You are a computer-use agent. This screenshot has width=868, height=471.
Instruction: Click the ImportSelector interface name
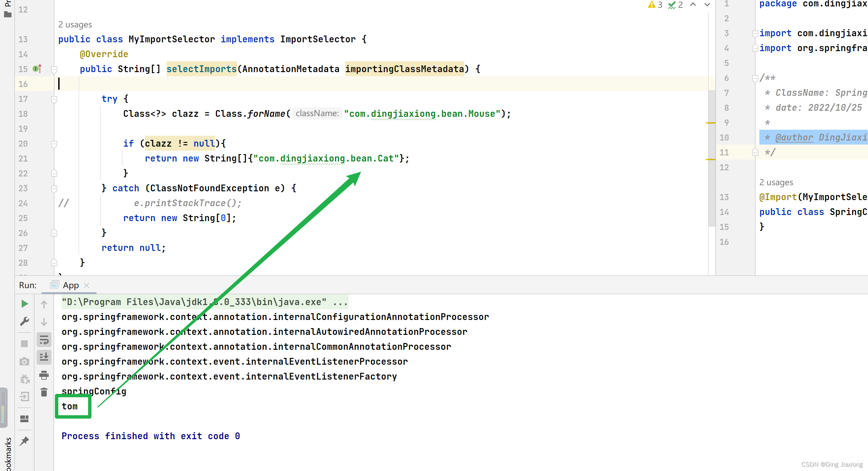(318, 39)
